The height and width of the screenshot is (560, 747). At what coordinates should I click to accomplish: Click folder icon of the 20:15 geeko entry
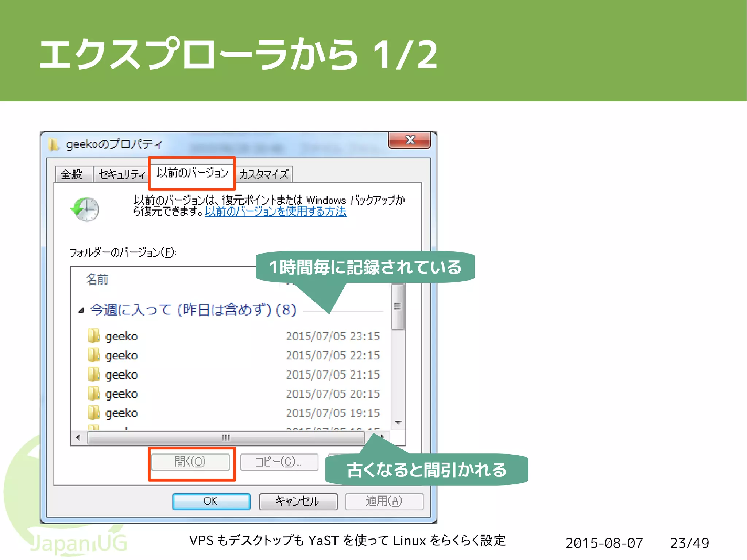tap(94, 393)
